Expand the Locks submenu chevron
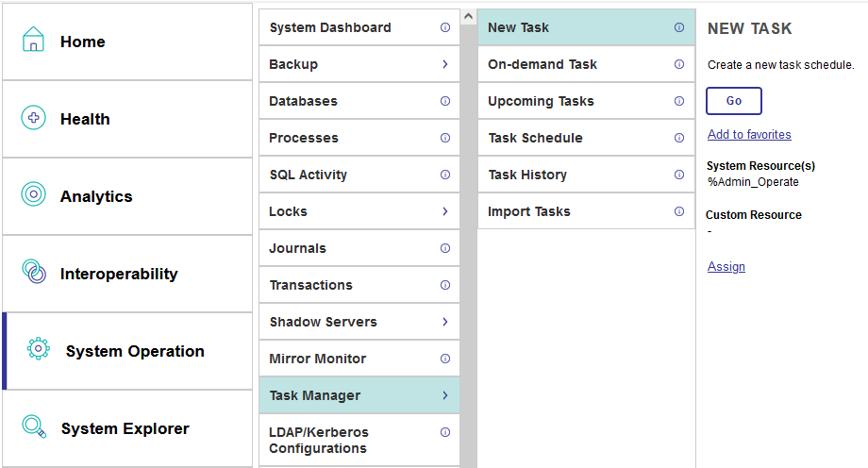The height and width of the screenshot is (468, 868). (x=445, y=211)
